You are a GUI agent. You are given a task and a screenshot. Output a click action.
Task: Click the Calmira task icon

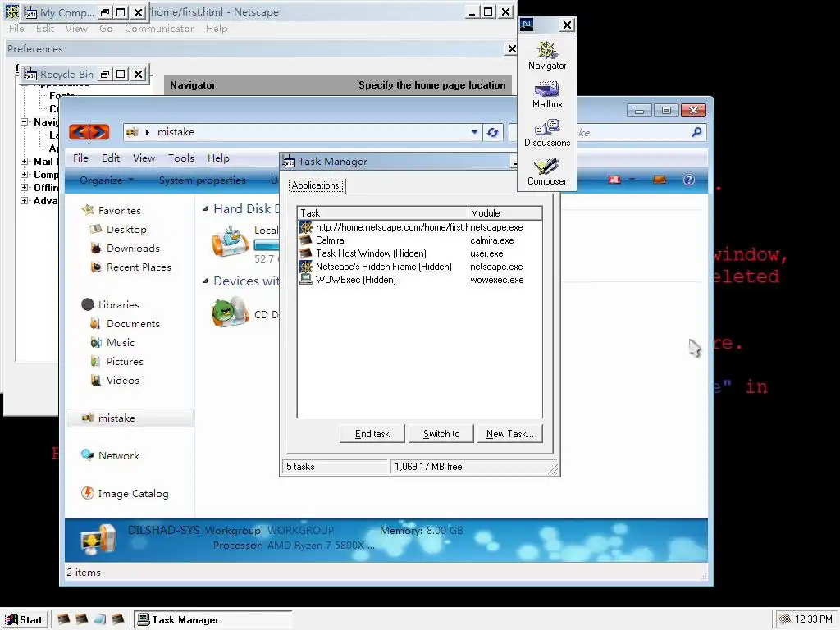pos(306,240)
